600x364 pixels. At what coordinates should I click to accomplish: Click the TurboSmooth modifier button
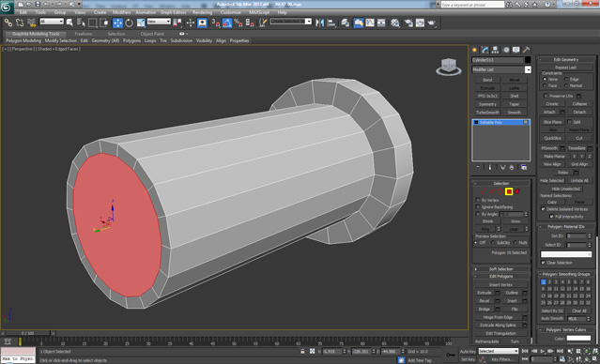pos(487,113)
